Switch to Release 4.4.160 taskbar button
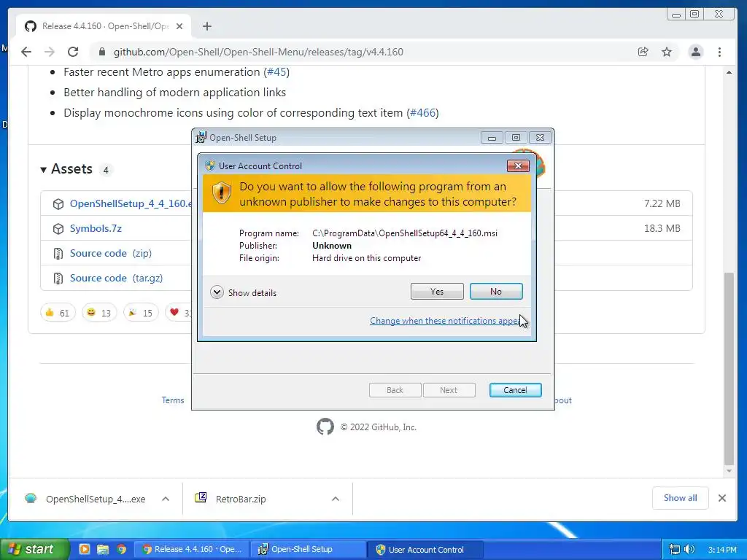This screenshot has height=560, width=747. [192, 550]
